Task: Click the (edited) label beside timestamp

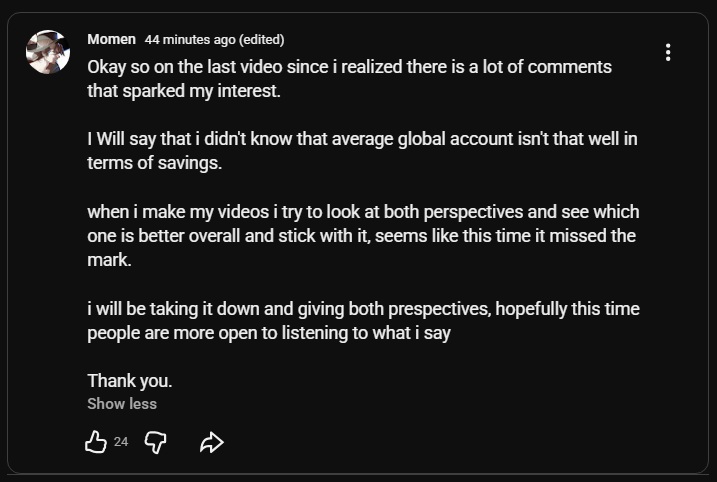Action: point(262,40)
